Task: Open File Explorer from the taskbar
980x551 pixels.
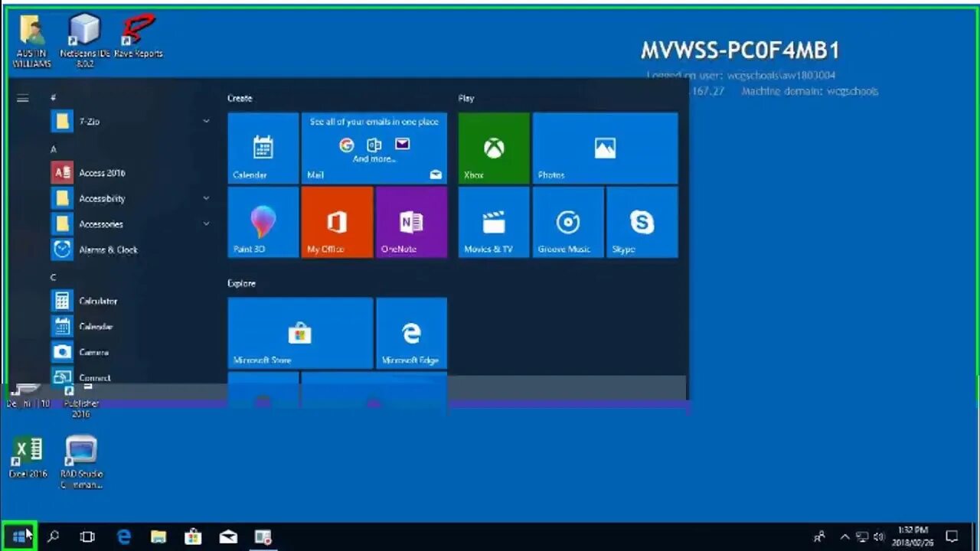Action: (x=158, y=536)
